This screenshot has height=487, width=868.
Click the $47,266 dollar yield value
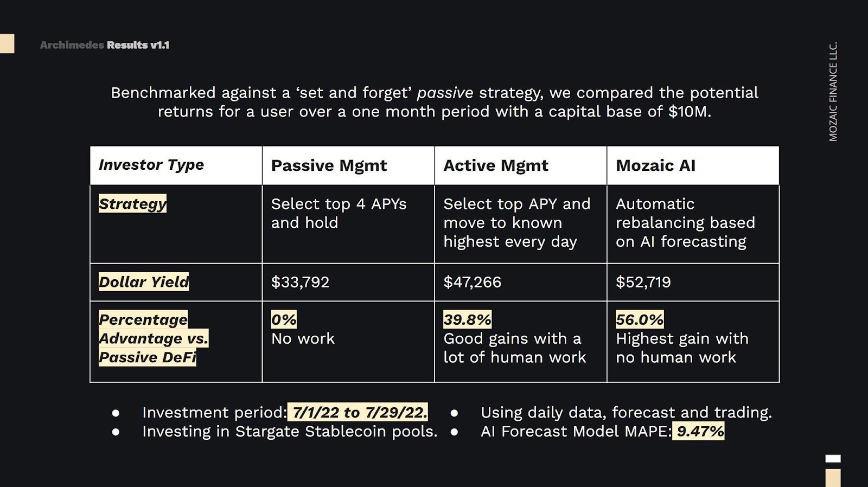coord(472,282)
